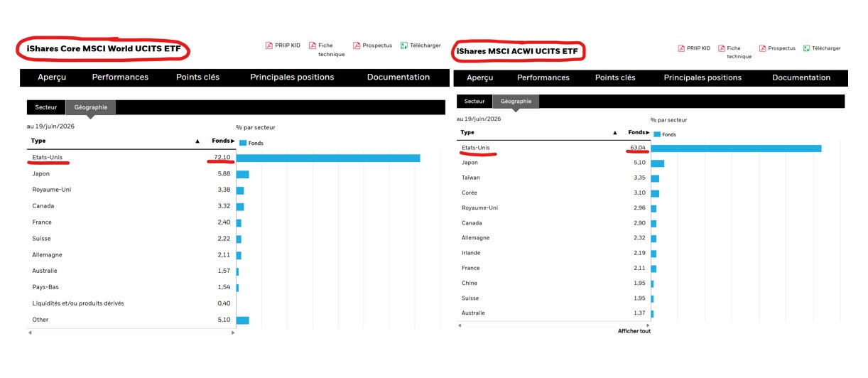This screenshot has width=868, height=378.
Task: Select Géographie view in World ETF panel
Action: 91,107
